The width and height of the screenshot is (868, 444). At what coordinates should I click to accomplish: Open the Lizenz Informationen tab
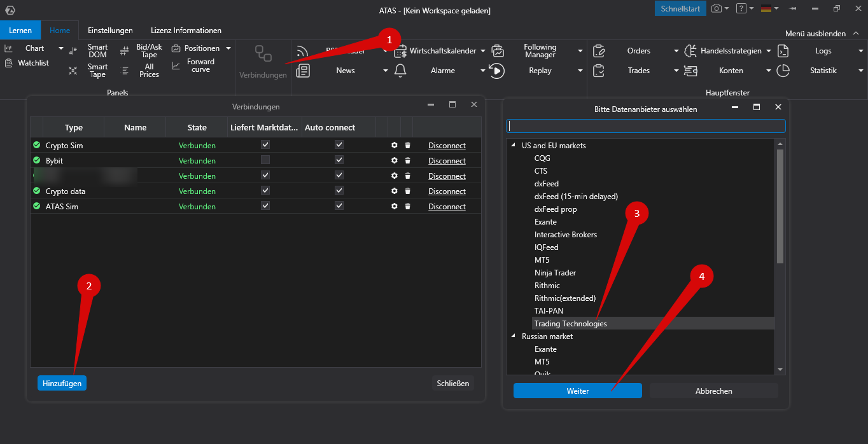186,30
